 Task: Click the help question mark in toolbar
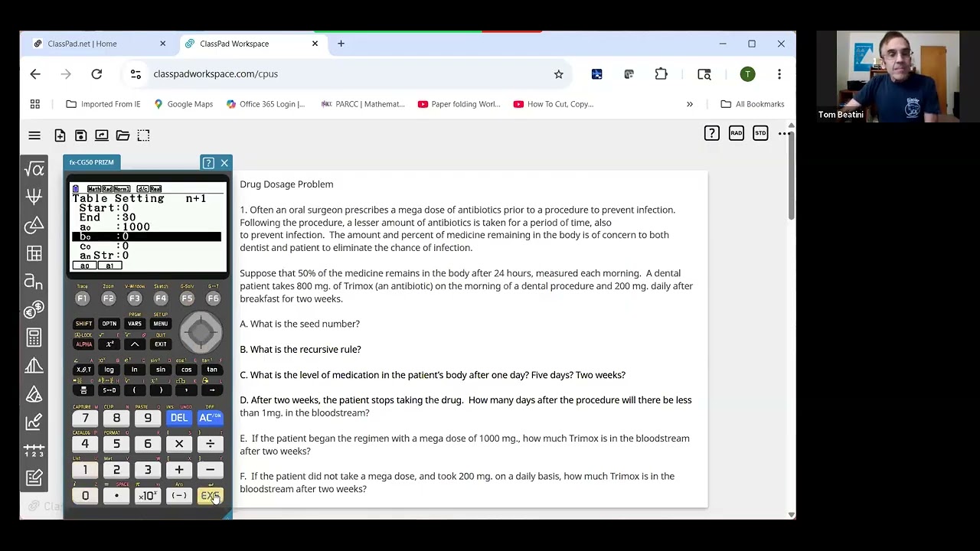(712, 134)
